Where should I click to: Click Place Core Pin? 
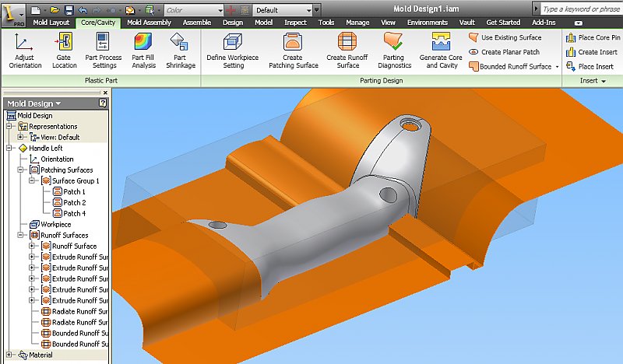pyautogui.click(x=593, y=37)
